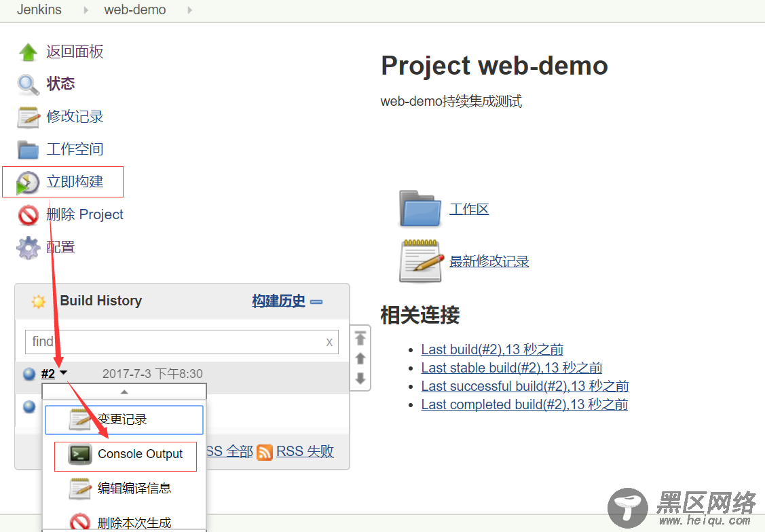Select 变更记录 in the build menu
The width and height of the screenshot is (765, 532).
coord(124,420)
